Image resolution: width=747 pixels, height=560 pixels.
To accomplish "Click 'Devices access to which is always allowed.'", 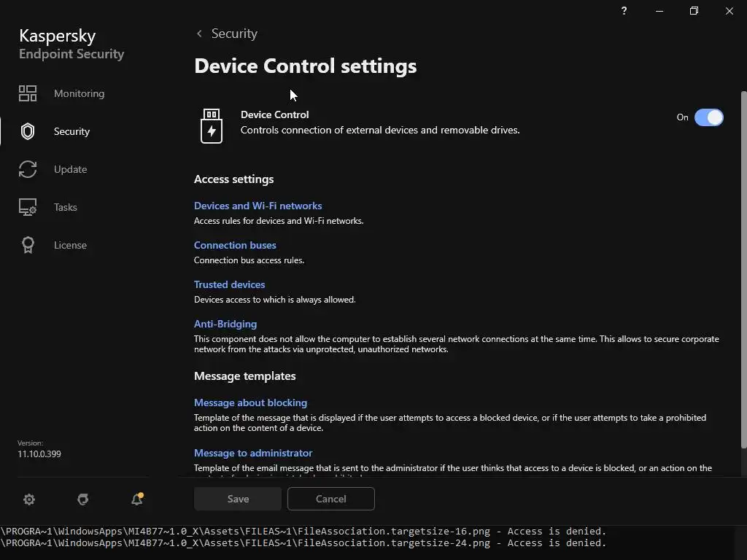I will [x=275, y=300].
